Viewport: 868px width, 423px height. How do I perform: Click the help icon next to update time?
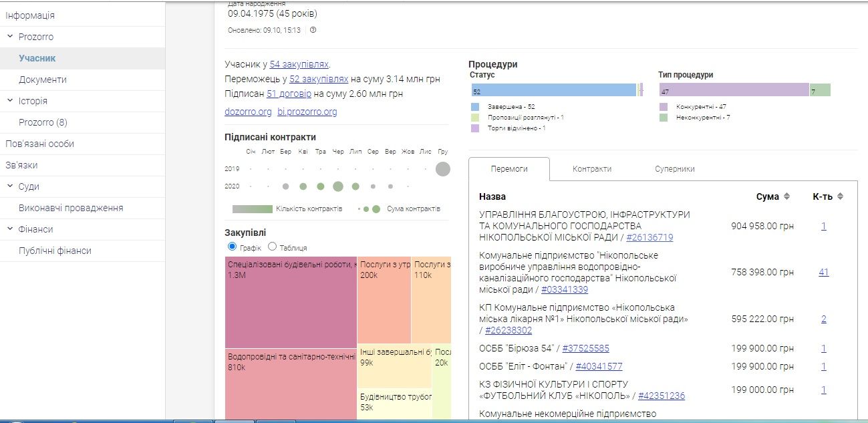point(313,30)
